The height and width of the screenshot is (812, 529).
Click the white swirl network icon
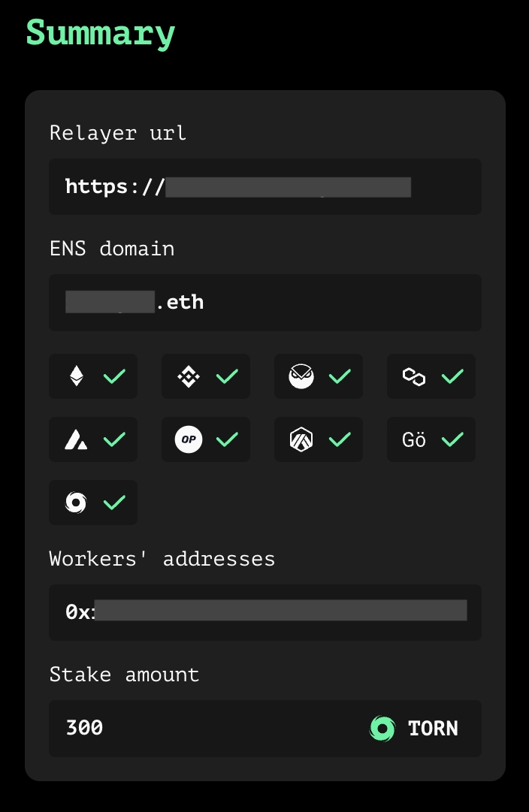(76, 503)
